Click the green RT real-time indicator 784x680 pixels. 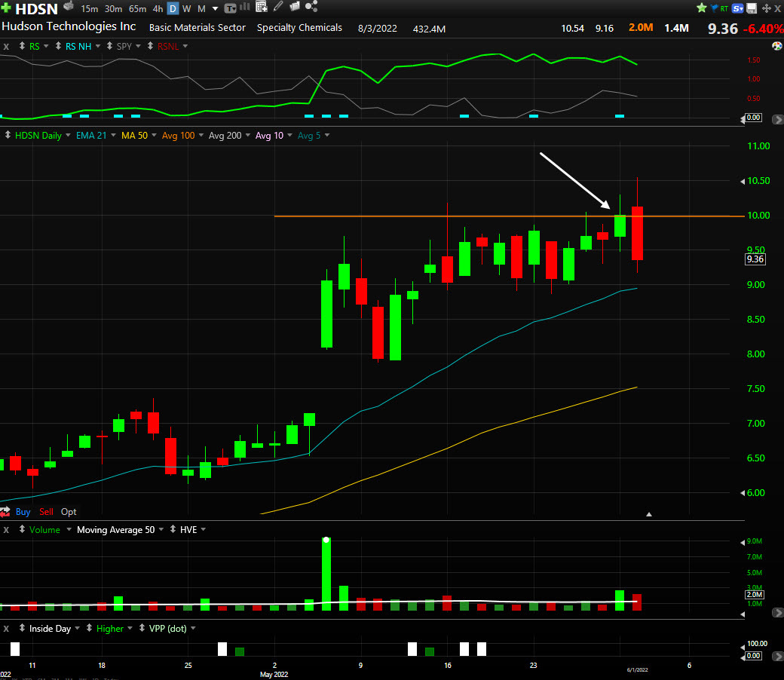(724, 8)
